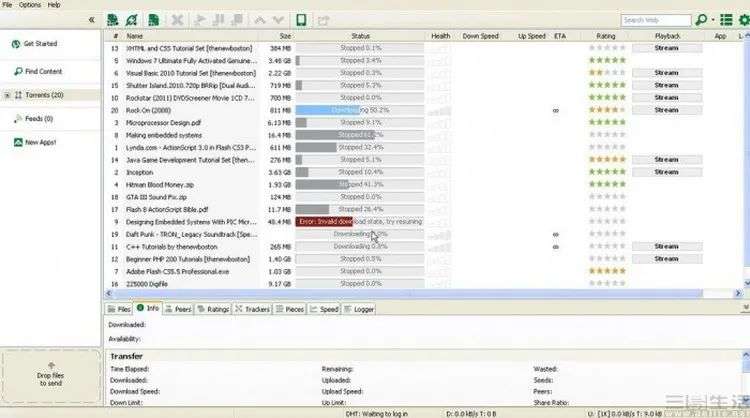Viewport: 750px width, 418px height.
Task: Click Stream button for Visual Basic 2010 Tutorial
Action: [667, 73]
